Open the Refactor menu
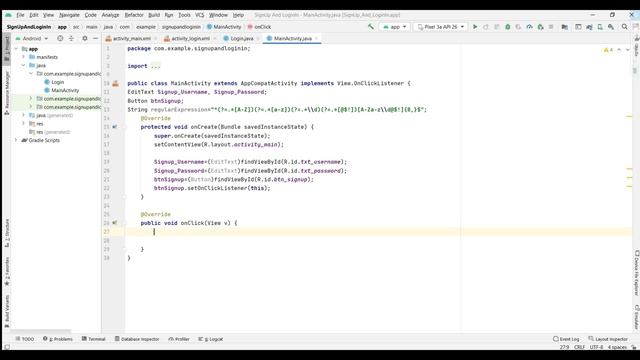This screenshot has width=640, height=360. [x=134, y=15]
